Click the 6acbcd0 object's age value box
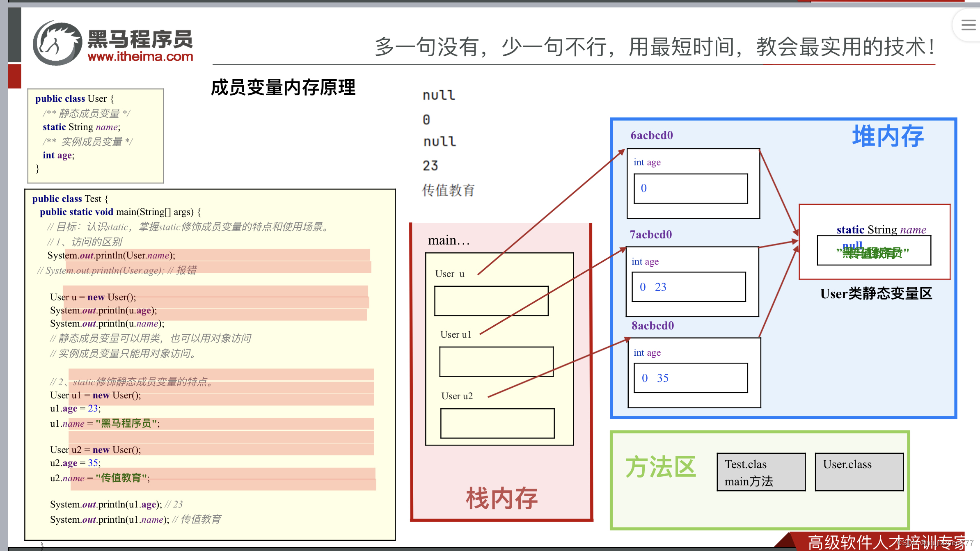Viewport: 980px width, 551px height. point(690,188)
